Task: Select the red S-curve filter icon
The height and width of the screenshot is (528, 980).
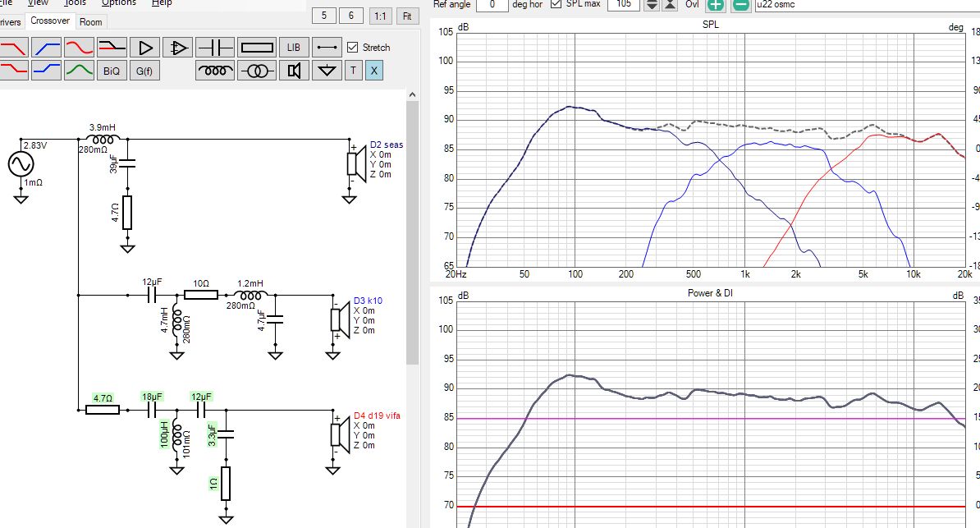Action: point(80,48)
